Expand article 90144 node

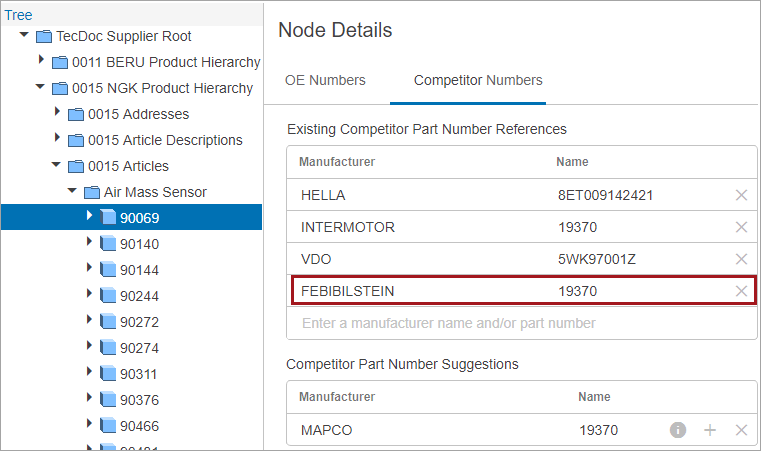(x=89, y=267)
